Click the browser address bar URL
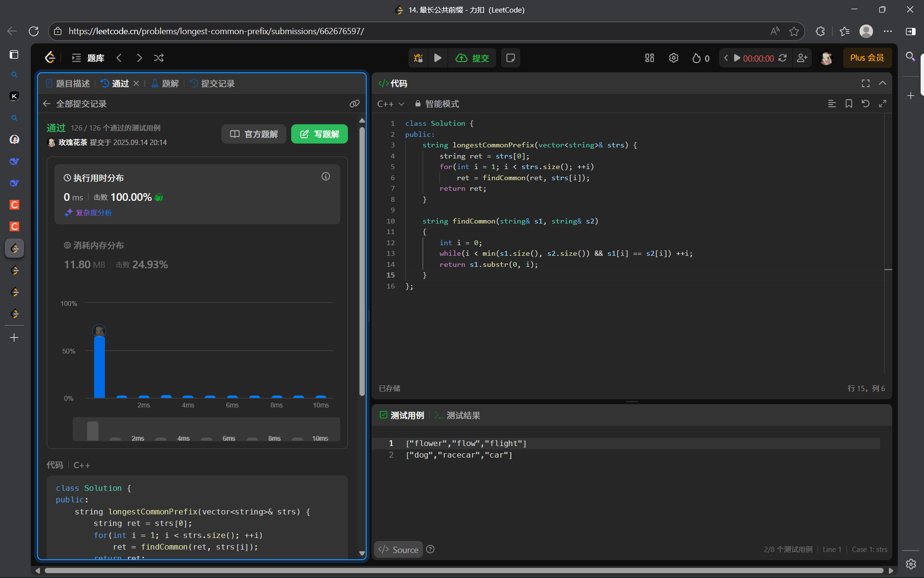Viewport: 924px width, 578px height. tap(216, 31)
